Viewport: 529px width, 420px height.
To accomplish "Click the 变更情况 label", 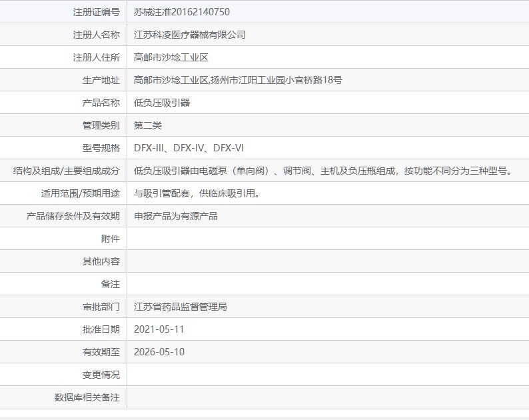I will (x=101, y=375).
